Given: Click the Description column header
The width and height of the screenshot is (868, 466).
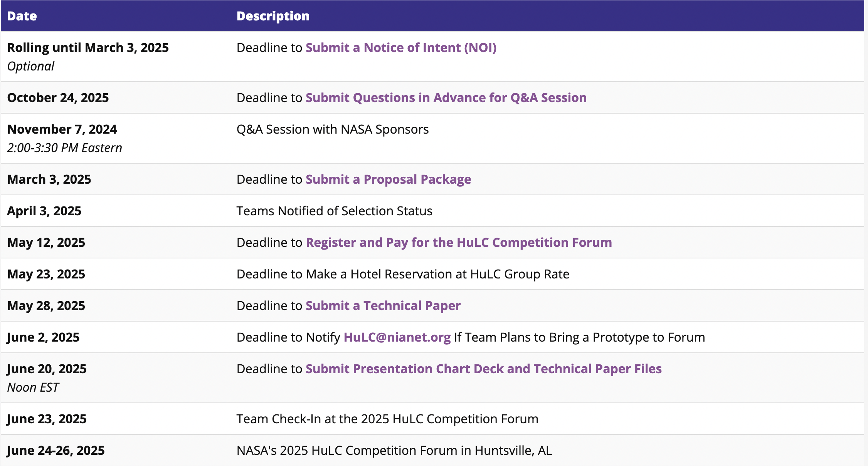Looking at the screenshot, I should click(x=273, y=16).
